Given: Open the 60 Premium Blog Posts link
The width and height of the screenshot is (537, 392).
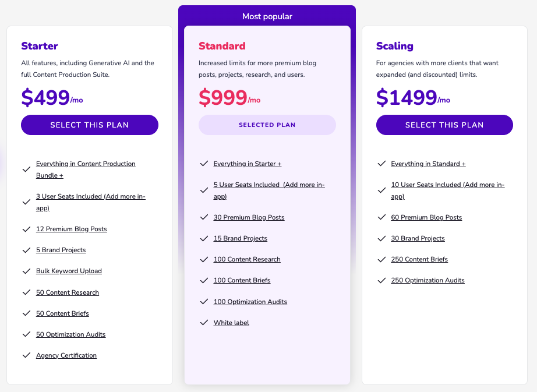Looking at the screenshot, I should 426,217.
